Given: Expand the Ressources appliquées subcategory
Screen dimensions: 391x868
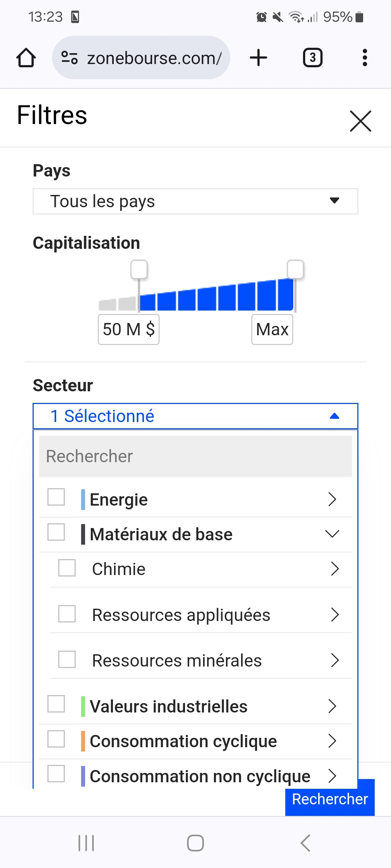Looking at the screenshot, I should point(335,614).
